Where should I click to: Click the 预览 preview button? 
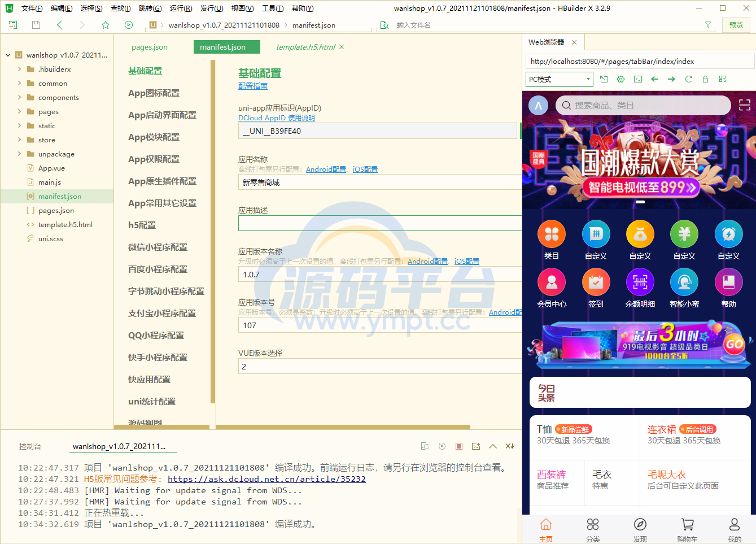(x=736, y=25)
